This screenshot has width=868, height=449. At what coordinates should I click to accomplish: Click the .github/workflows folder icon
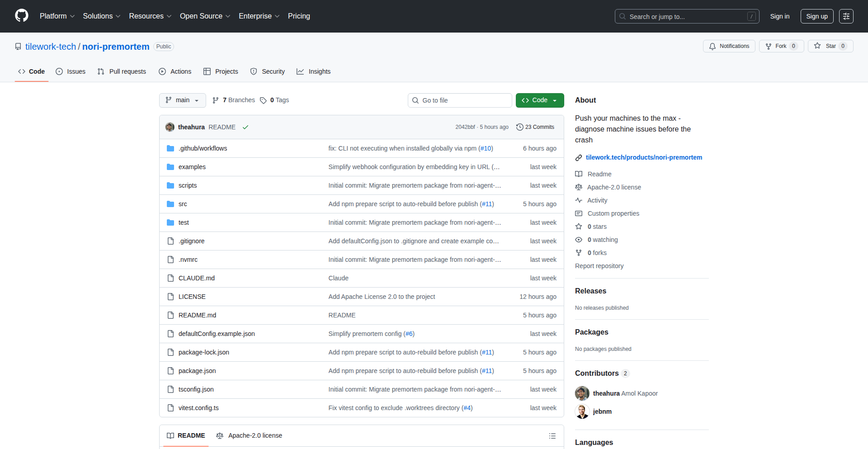pyautogui.click(x=170, y=148)
